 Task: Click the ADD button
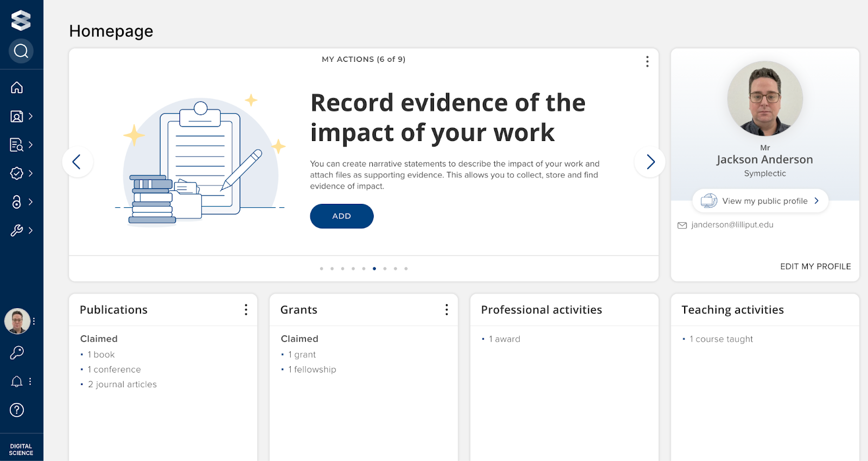pyautogui.click(x=341, y=216)
